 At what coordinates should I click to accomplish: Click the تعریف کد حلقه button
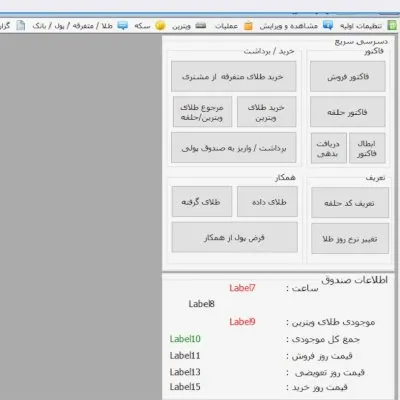pos(350,203)
